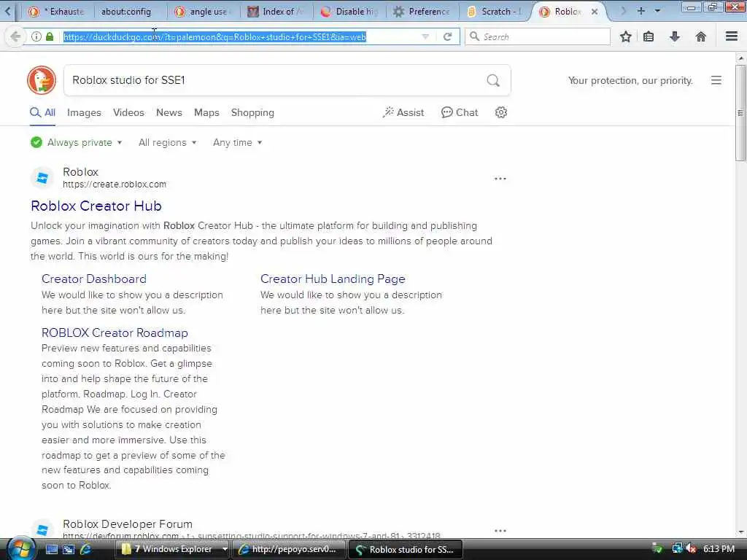This screenshot has width=747, height=560.
Task: Click the Roblox favicon beside create.roblox.com
Action: 42,178
